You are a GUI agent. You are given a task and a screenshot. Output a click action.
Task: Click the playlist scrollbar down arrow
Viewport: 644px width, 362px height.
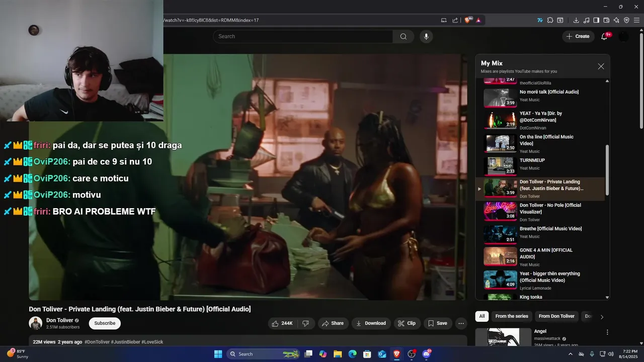pyautogui.click(x=607, y=298)
